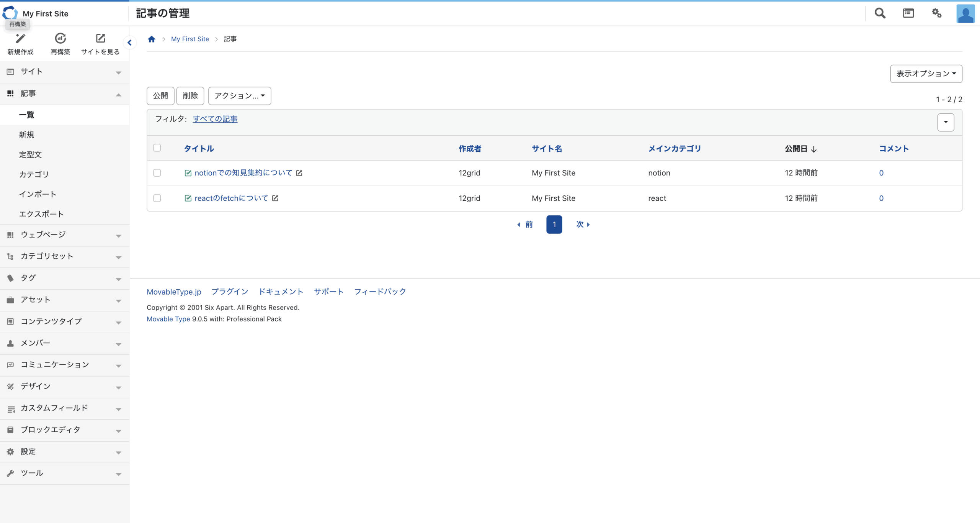This screenshot has height=523, width=980.
Task: Expand the filter panel arrow button
Action: pos(945,122)
